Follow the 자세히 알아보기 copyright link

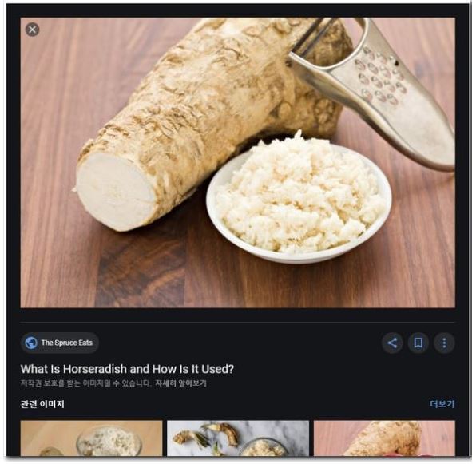tap(180, 383)
